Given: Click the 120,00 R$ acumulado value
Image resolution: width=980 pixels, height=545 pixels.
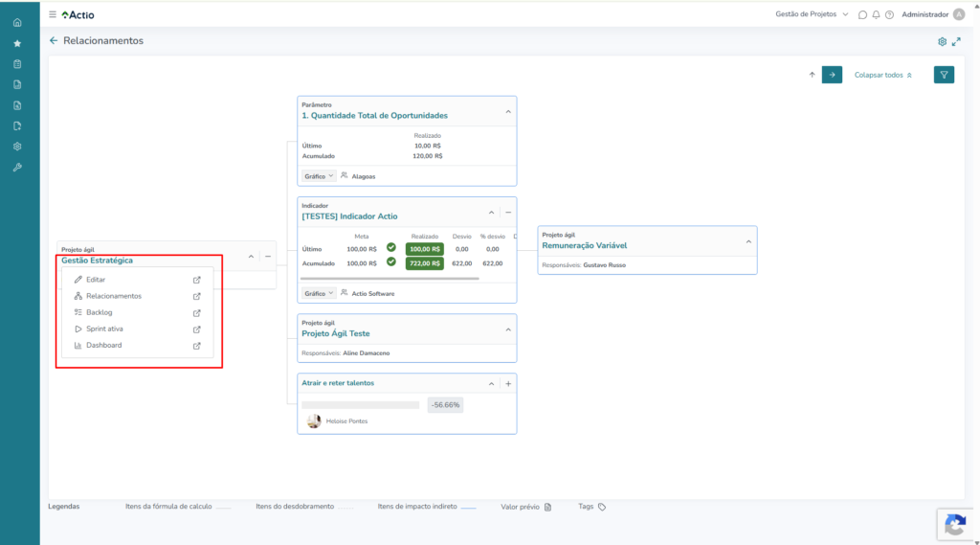Looking at the screenshot, I should [x=428, y=156].
